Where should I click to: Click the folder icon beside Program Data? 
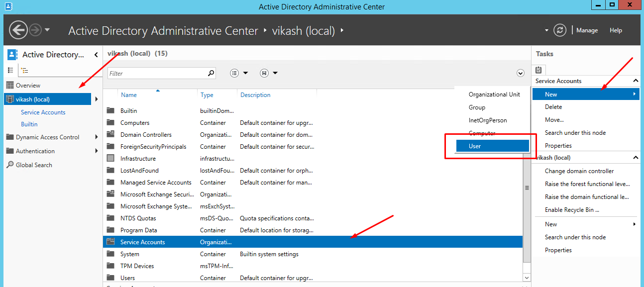tap(110, 230)
